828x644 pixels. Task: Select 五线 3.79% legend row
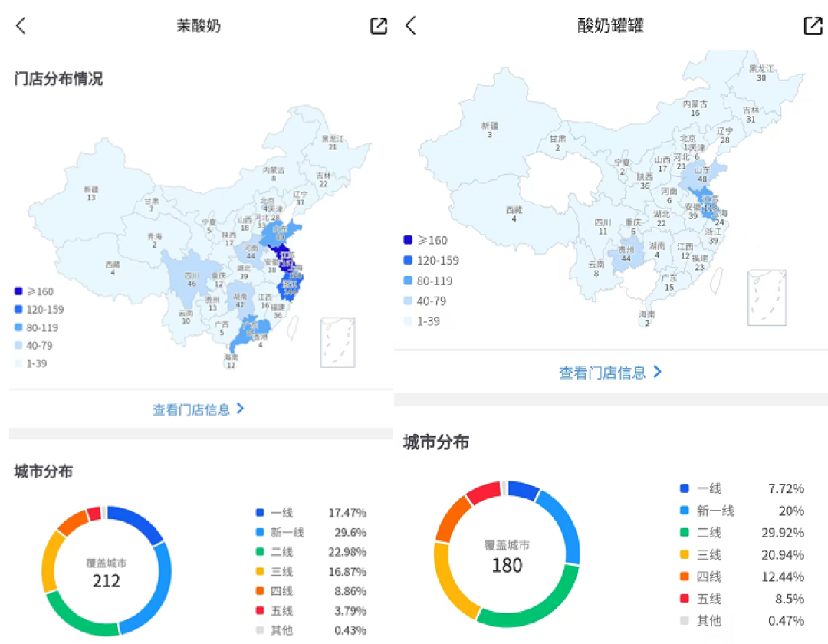point(311,611)
